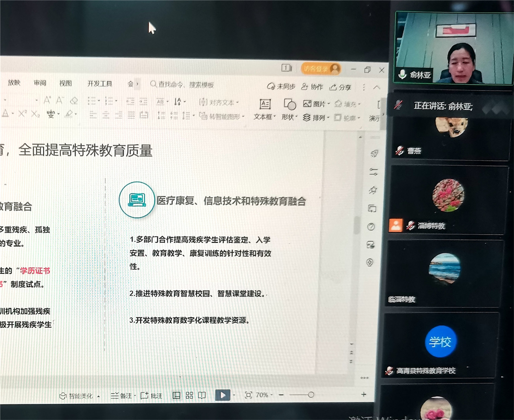Unmute participant 曹燕
Viewport: 514px width, 420px height.
pyautogui.click(x=399, y=150)
